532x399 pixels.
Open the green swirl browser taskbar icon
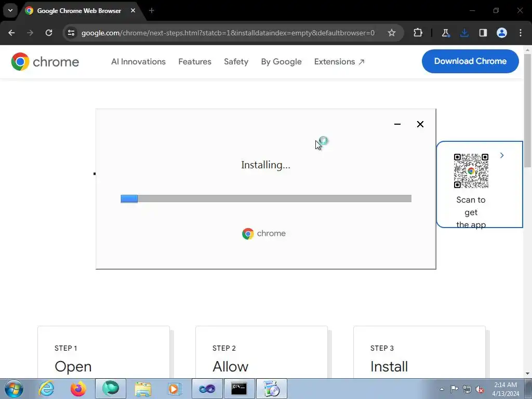(x=111, y=389)
